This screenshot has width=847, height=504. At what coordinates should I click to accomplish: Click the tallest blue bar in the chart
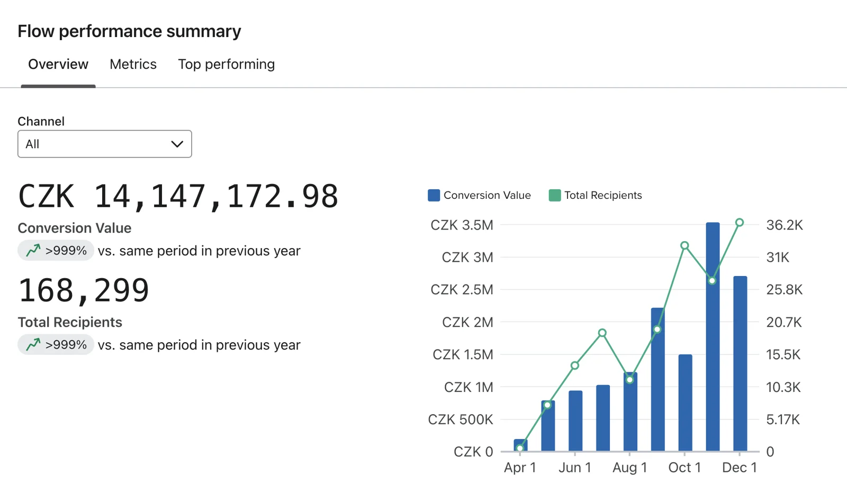coord(713,337)
